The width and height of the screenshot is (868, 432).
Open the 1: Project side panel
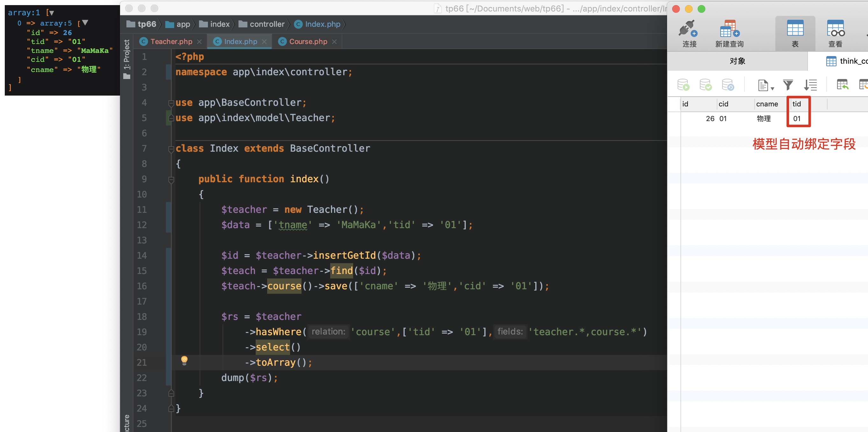[x=127, y=59]
